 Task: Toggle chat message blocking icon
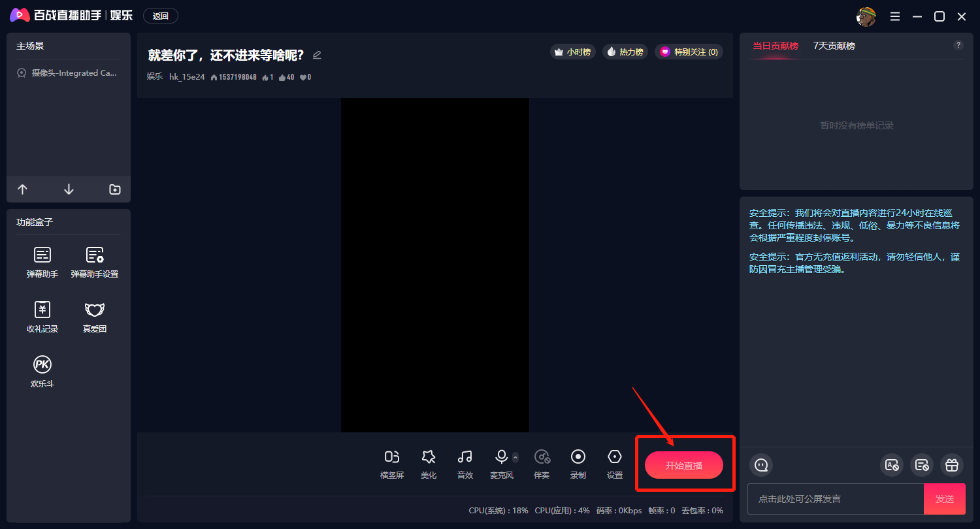[x=922, y=465]
